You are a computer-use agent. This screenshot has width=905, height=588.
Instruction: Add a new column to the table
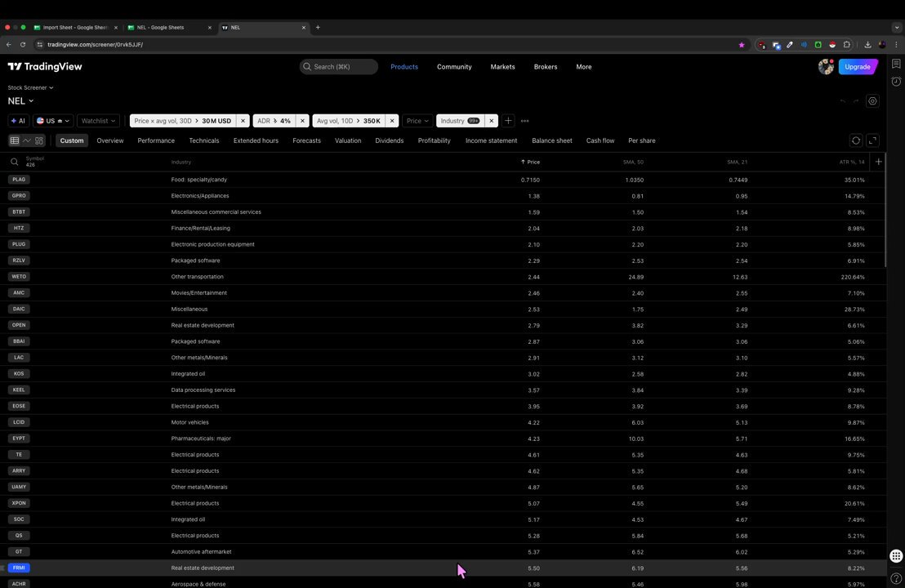pos(878,162)
